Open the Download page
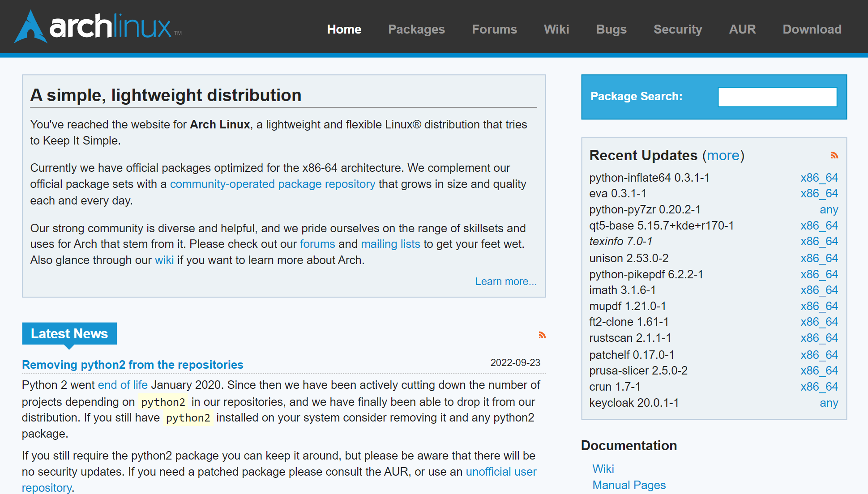Viewport: 868px width, 494px height. click(812, 30)
